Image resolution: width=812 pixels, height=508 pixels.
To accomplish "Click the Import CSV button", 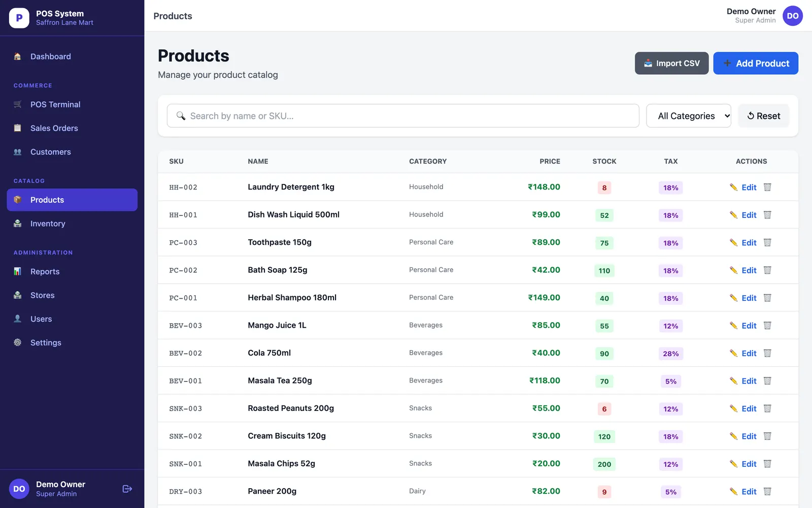I will (x=671, y=63).
